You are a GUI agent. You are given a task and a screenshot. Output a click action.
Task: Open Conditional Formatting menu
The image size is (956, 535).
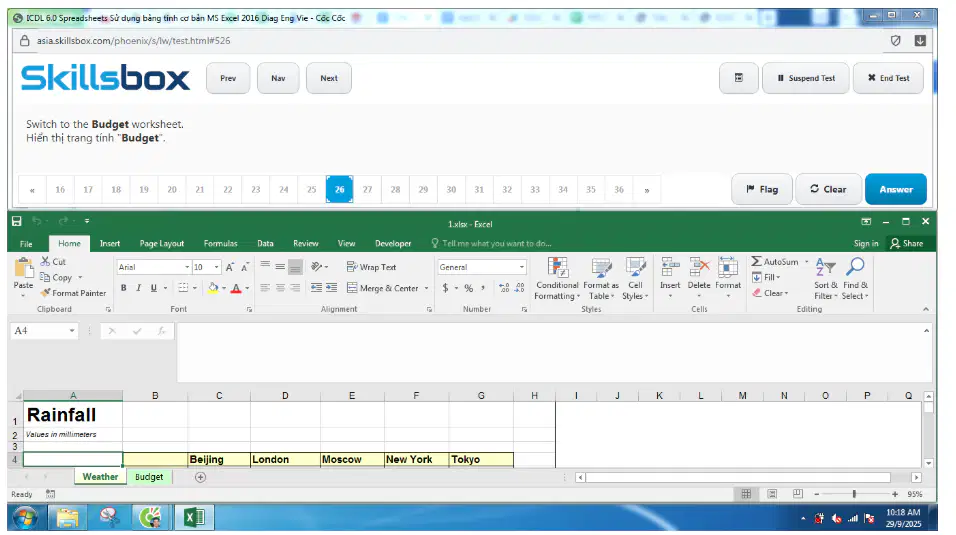pos(557,279)
